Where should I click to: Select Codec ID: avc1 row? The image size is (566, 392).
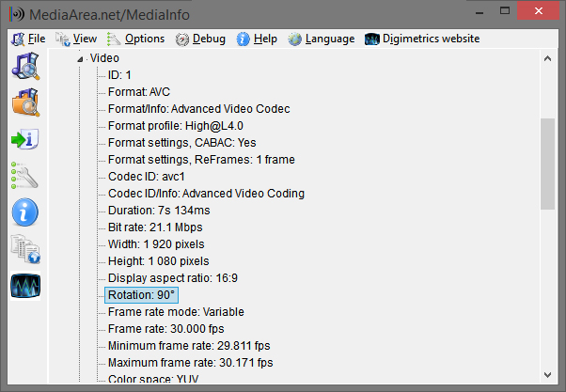146,177
